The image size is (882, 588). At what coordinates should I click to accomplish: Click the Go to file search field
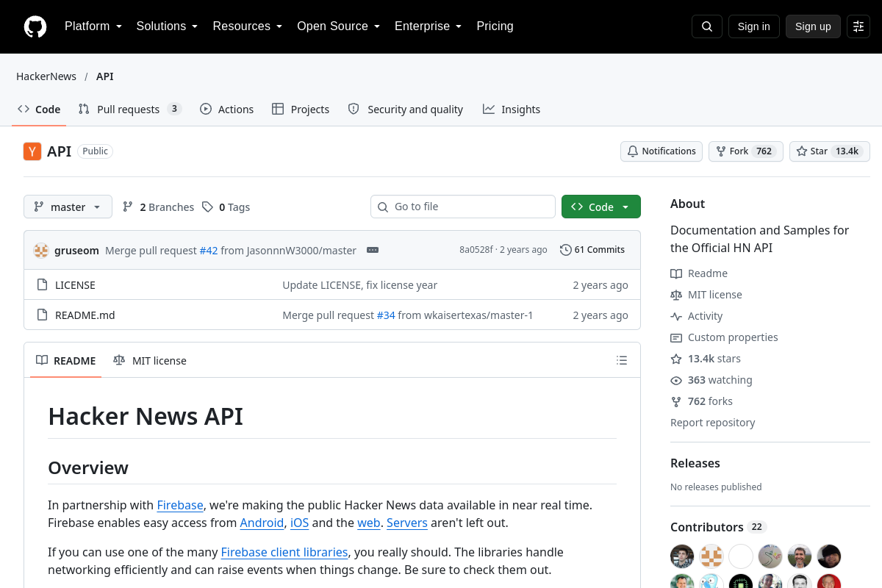pyautogui.click(x=463, y=207)
